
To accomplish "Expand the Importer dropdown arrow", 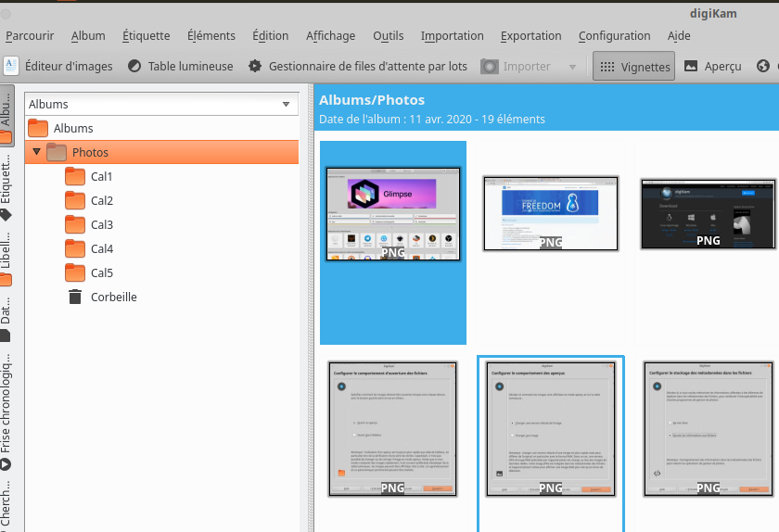I will click(x=572, y=67).
